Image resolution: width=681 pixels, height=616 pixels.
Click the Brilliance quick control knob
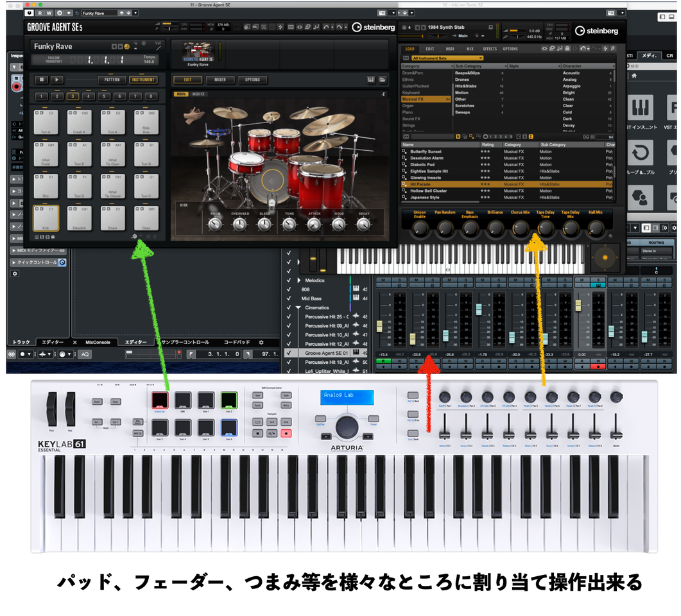495,228
